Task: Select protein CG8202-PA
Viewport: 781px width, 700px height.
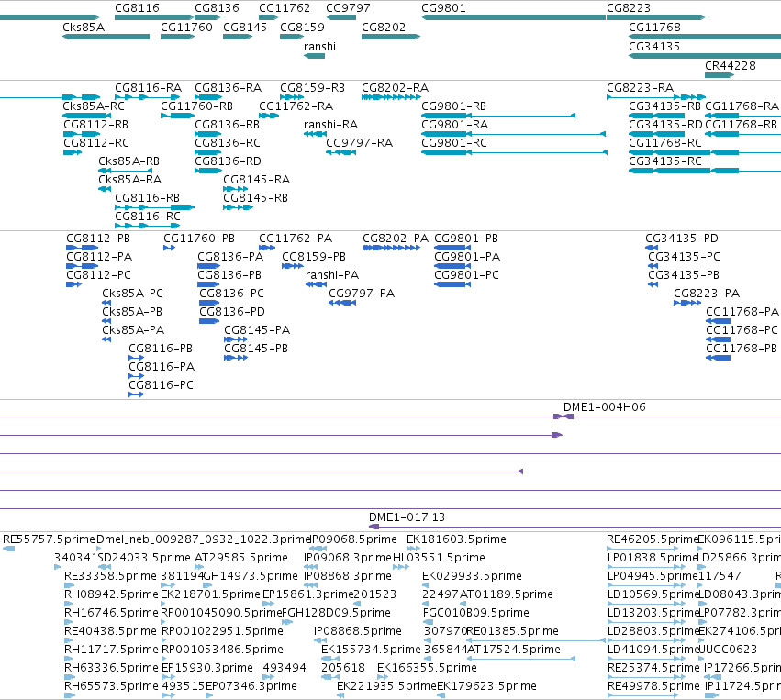Action: coord(392,248)
